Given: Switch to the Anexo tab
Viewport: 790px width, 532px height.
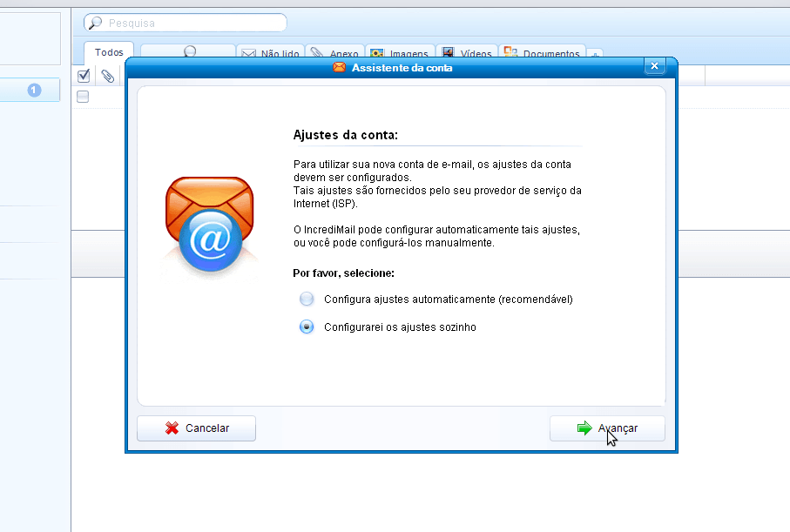Looking at the screenshot, I should pyautogui.click(x=334, y=53).
